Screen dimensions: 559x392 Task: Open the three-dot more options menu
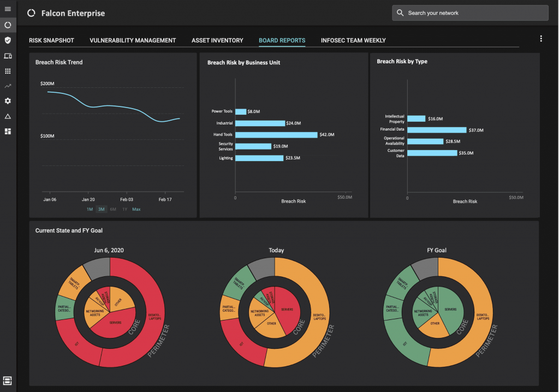point(541,39)
